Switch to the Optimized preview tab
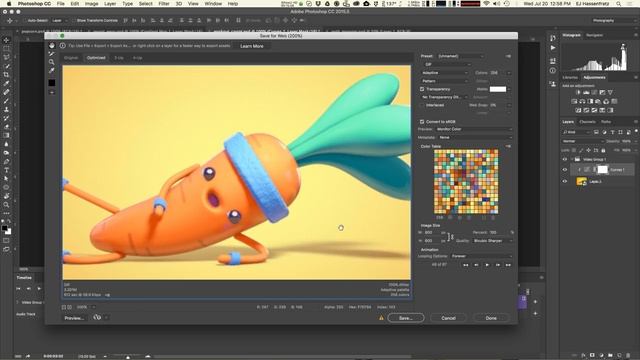 click(96, 58)
